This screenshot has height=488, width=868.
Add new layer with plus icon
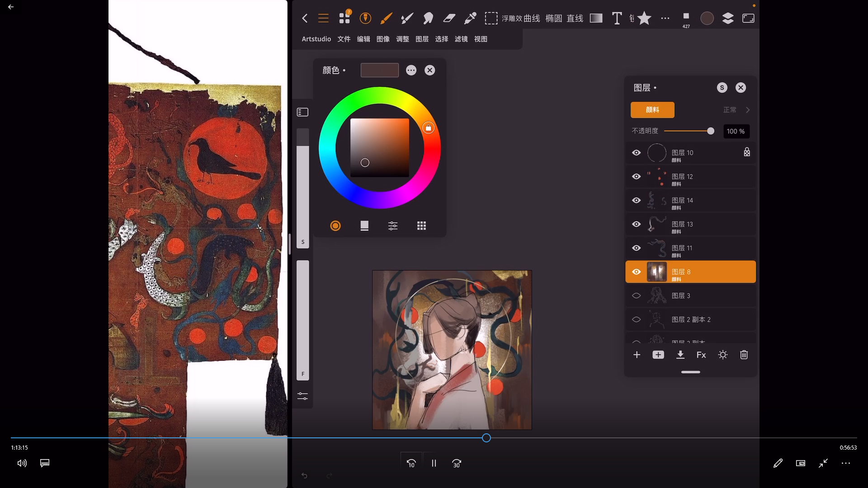637,355
